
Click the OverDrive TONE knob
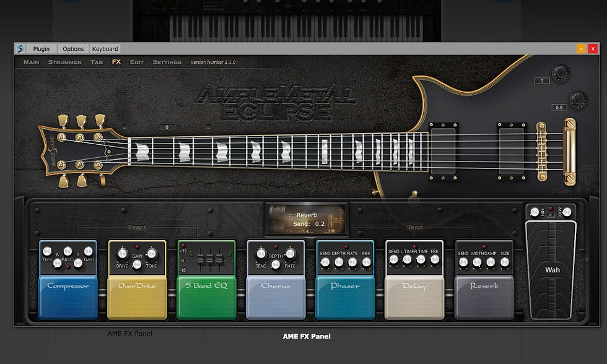152,254
